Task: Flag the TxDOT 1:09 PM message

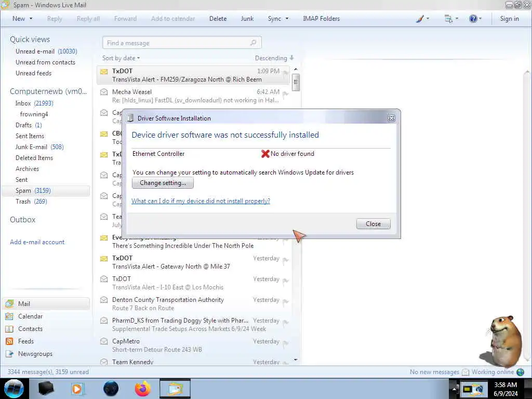Action: click(x=285, y=73)
